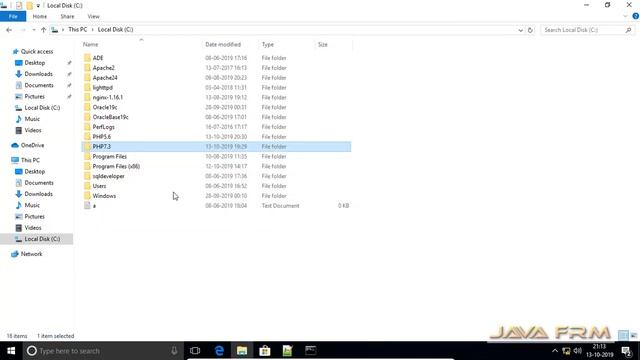Open Task View on the taskbar

coord(195,351)
